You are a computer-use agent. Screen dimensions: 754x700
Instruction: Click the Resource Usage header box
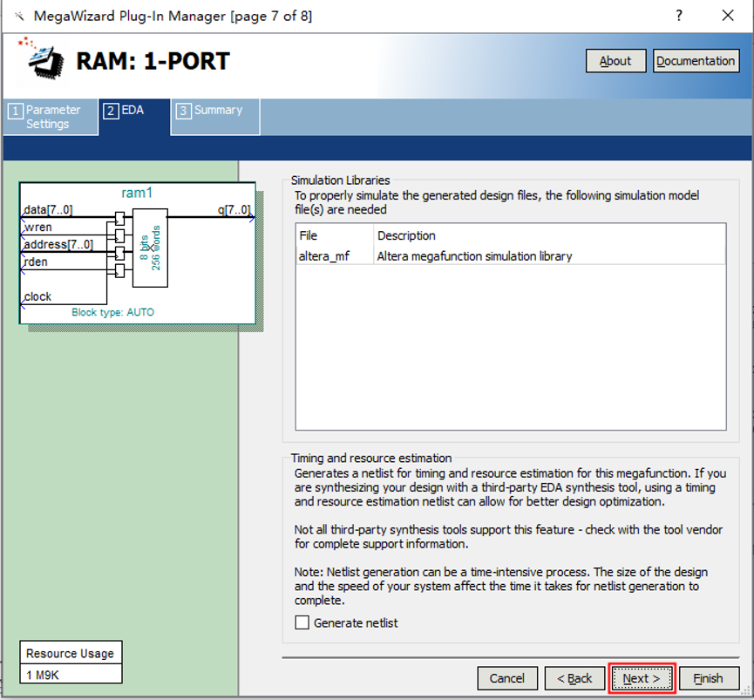(x=71, y=653)
